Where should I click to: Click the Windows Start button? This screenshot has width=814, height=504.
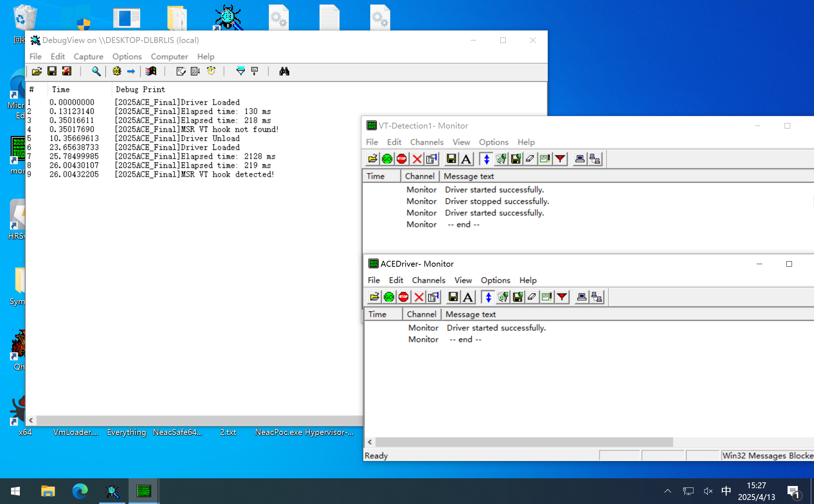coord(15,491)
